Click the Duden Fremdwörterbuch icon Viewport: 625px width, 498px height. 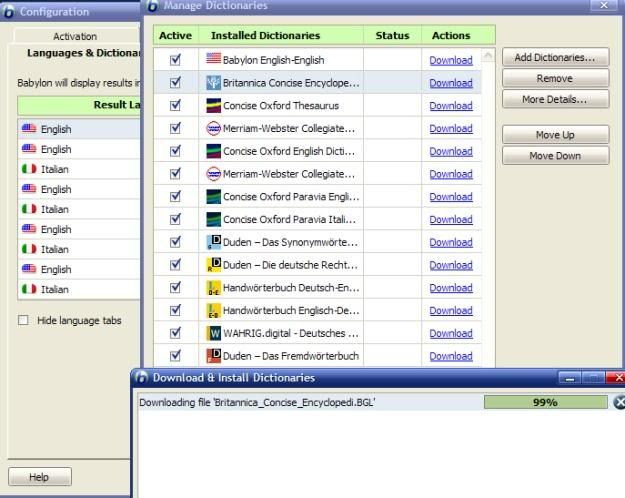214,356
